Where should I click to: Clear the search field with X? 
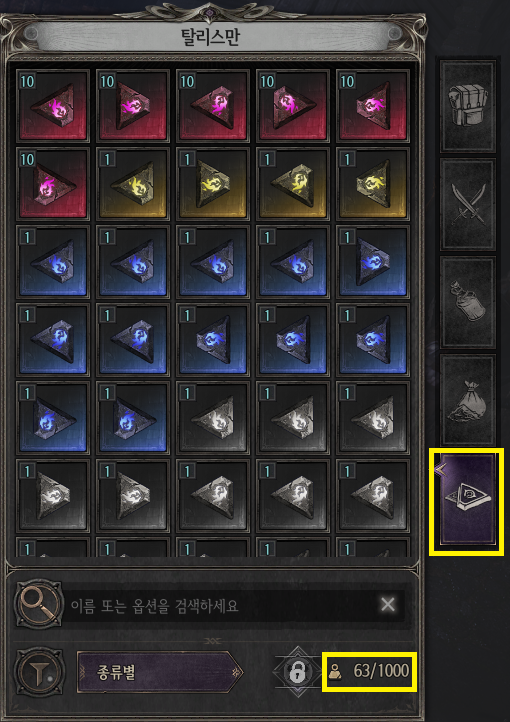(388, 604)
